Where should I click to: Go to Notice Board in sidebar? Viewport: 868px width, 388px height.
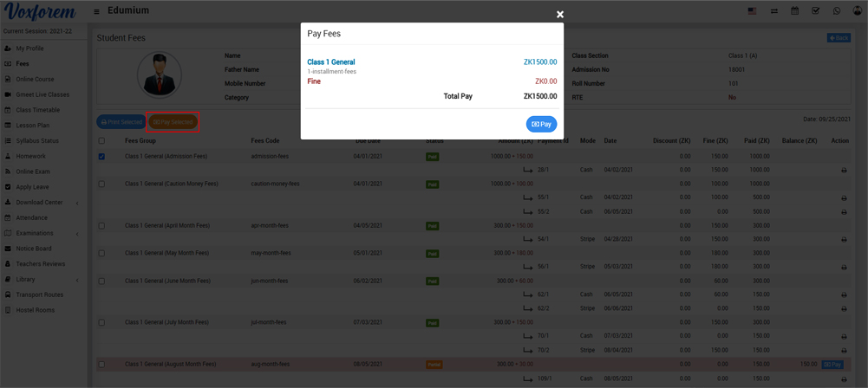coord(33,249)
